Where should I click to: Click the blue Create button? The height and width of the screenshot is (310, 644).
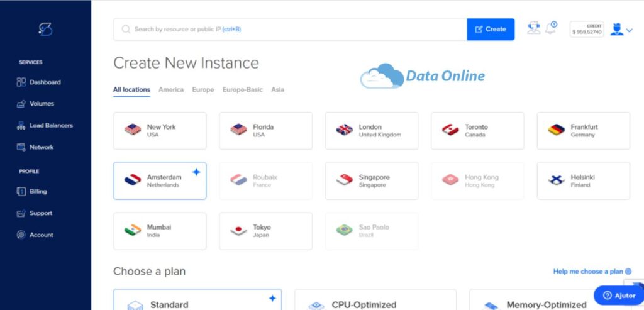tap(491, 29)
